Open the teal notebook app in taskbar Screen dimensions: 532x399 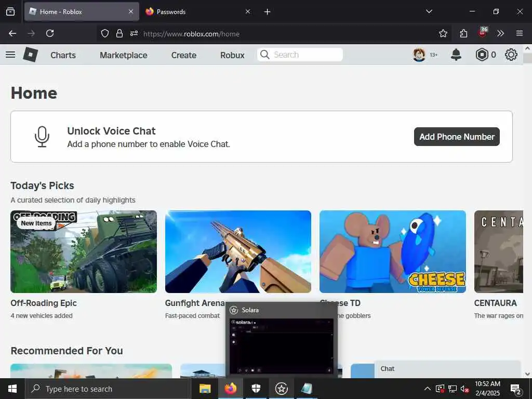click(307, 389)
